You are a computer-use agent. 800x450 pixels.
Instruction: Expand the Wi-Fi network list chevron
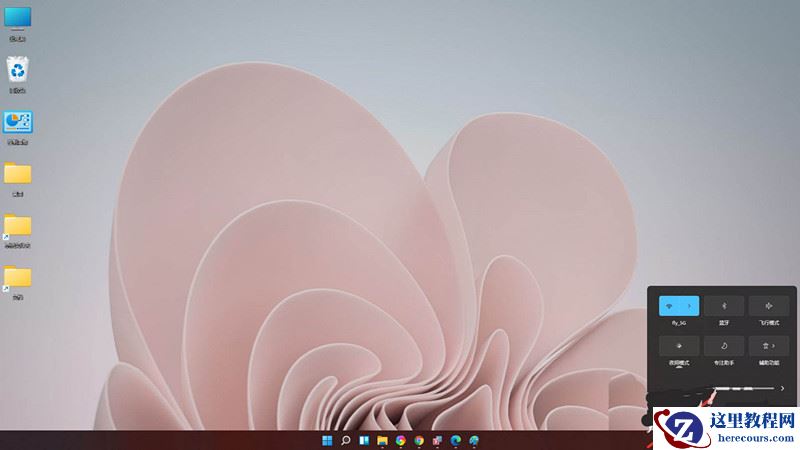click(x=689, y=306)
